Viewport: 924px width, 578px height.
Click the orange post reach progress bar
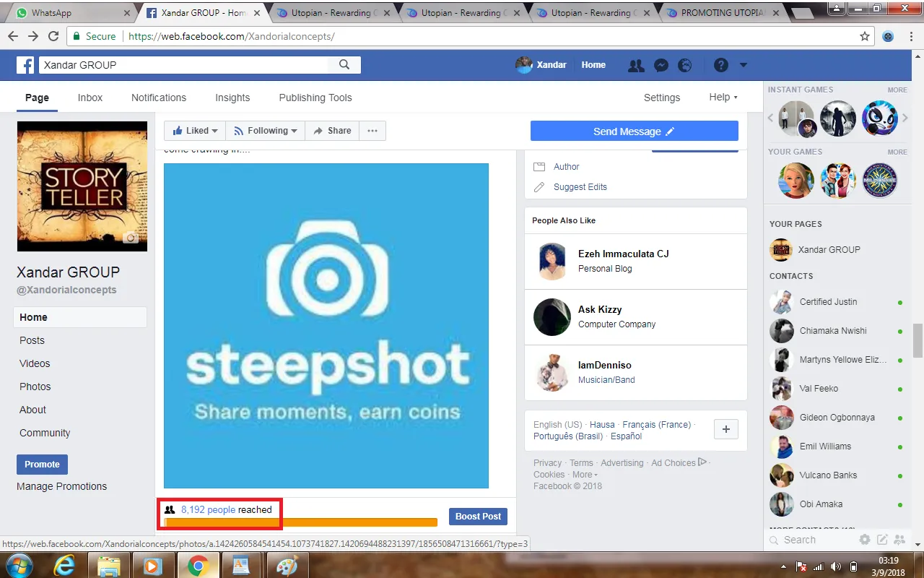tap(300, 522)
